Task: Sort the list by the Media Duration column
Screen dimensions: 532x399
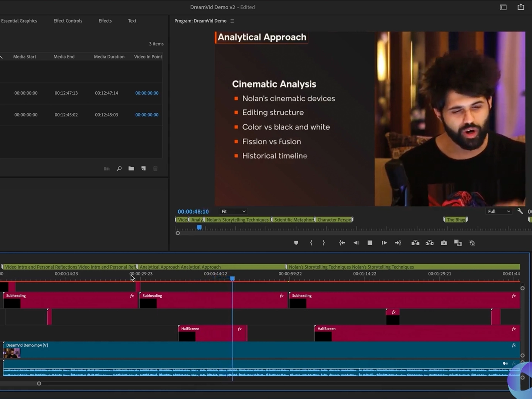Action: (109, 57)
